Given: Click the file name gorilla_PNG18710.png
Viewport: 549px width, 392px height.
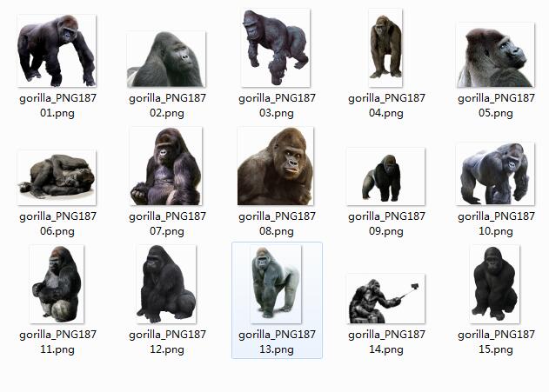Looking at the screenshot, I should coord(496,223).
